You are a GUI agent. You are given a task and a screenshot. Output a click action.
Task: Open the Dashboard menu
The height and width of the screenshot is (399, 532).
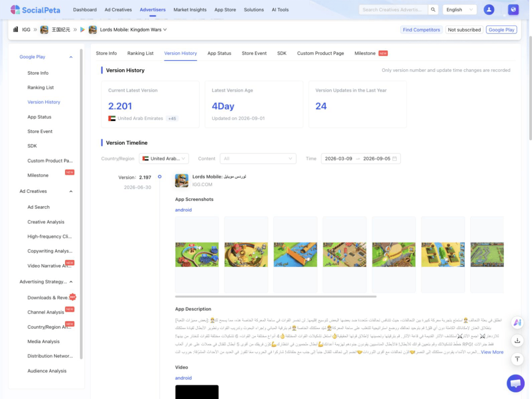[x=85, y=10]
